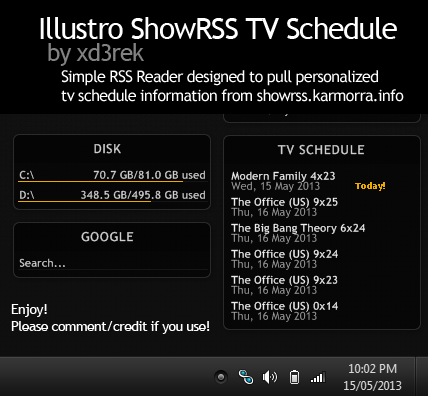The image size is (428, 396).
Task: Open the The Office (US) 0x14 entry
Action: click(284, 306)
